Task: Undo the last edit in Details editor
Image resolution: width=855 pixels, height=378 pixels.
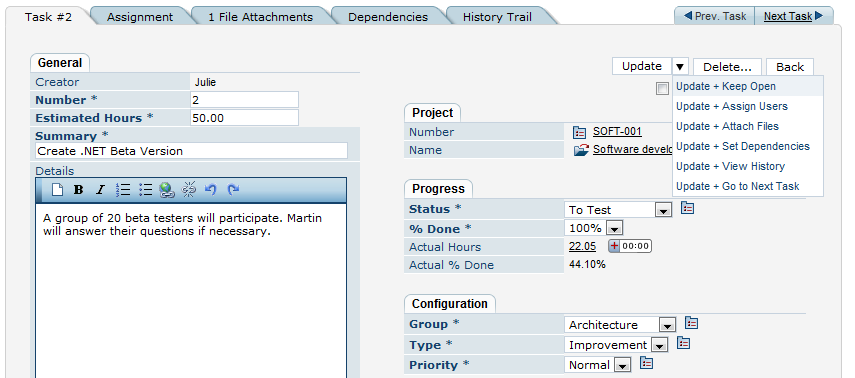Action: pyautogui.click(x=211, y=189)
